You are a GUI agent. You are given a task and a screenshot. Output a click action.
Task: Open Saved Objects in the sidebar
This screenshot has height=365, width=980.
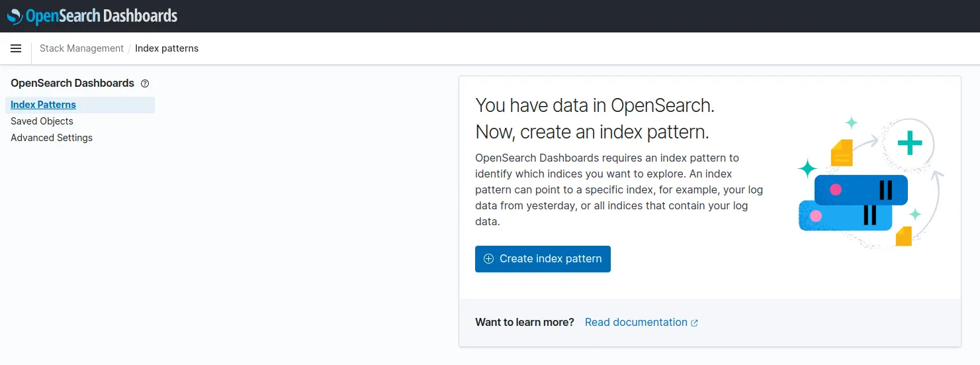click(x=42, y=121)
